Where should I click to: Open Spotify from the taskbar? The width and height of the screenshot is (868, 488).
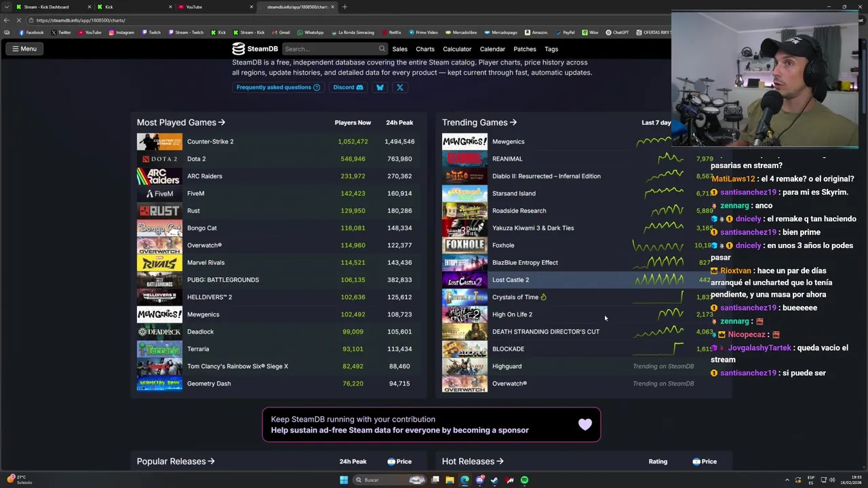524,480
